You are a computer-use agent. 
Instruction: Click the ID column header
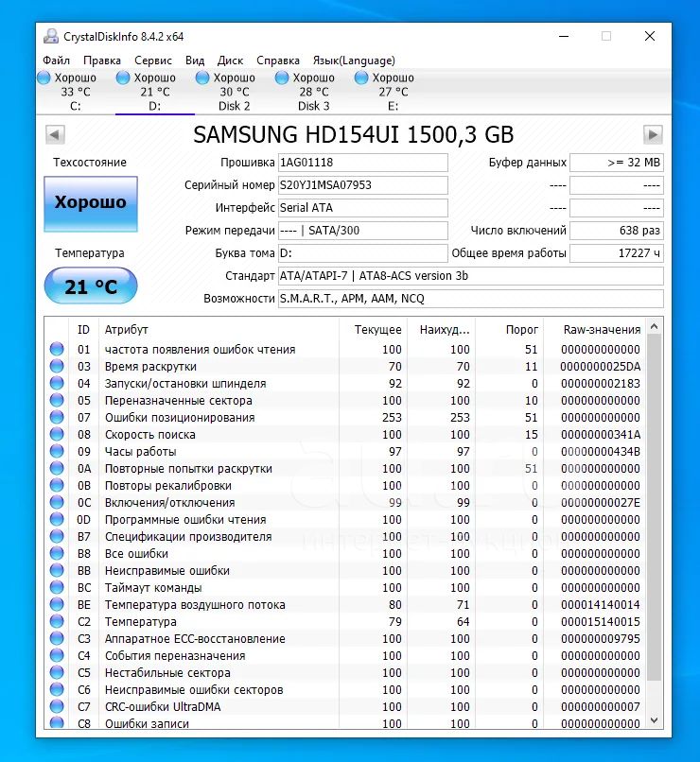[83, 330]
